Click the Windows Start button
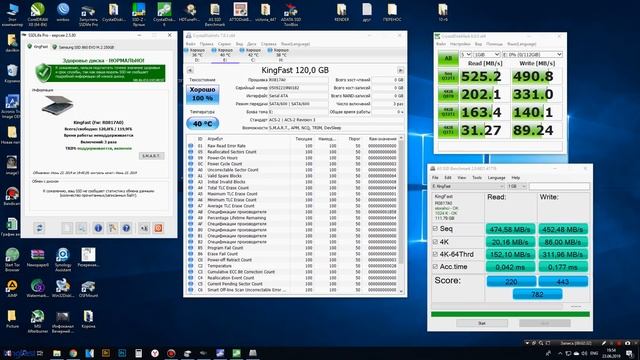The width and height of the screenshot is (640, 360). 7,353
